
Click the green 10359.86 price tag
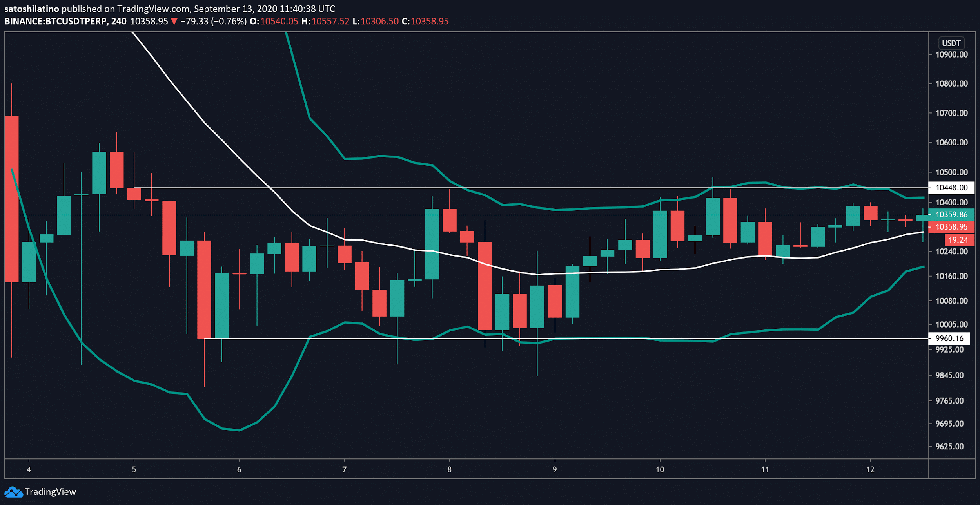pyautogui.click(x=951, y=215)
